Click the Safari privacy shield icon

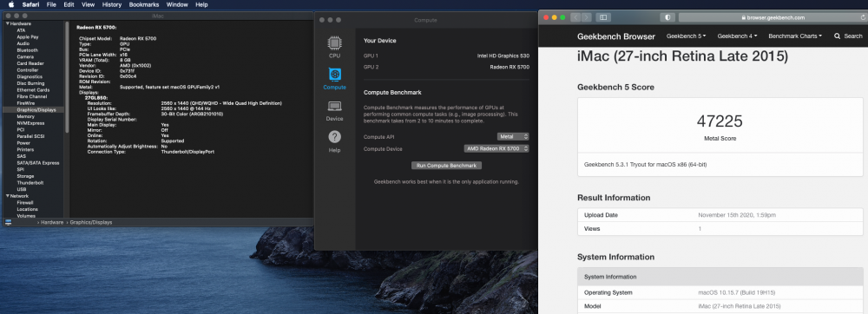coord(667,17)
